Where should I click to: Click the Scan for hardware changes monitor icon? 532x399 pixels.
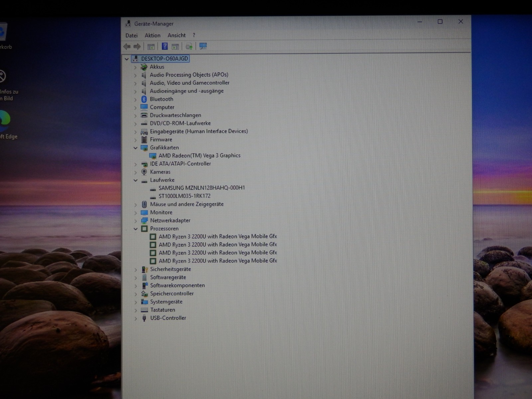203,46
